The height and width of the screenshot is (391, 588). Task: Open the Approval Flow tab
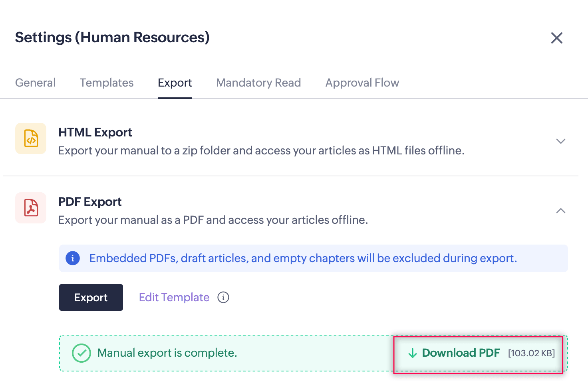pos(362,83)
